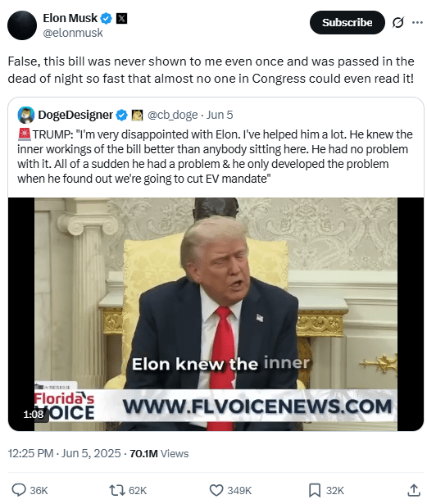Open the quoted DogeDesigner tweet text
This screenshot has width=427, height=504.
[215, 157]
